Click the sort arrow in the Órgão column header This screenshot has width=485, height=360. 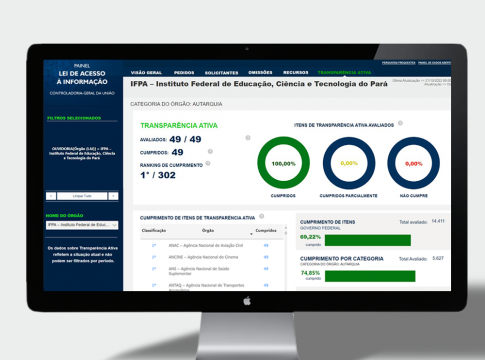coord(251,234)
